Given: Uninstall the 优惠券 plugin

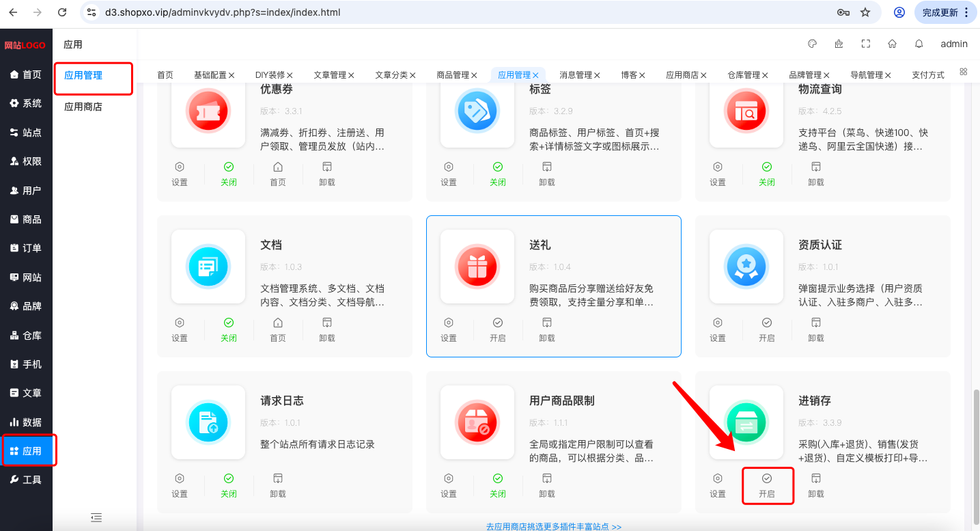Looking at the screenshot, I should click(x=327, y=174).
